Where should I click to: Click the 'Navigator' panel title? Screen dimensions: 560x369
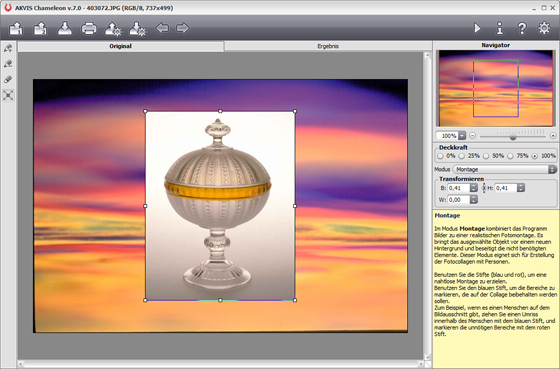pos(495,45)
